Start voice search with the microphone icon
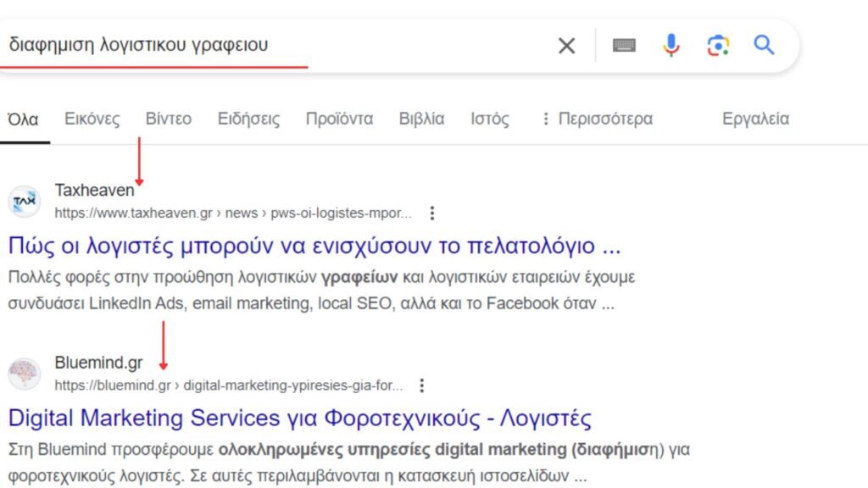The width and height of the screenshot is (868, 488). [x=670, y=46]
